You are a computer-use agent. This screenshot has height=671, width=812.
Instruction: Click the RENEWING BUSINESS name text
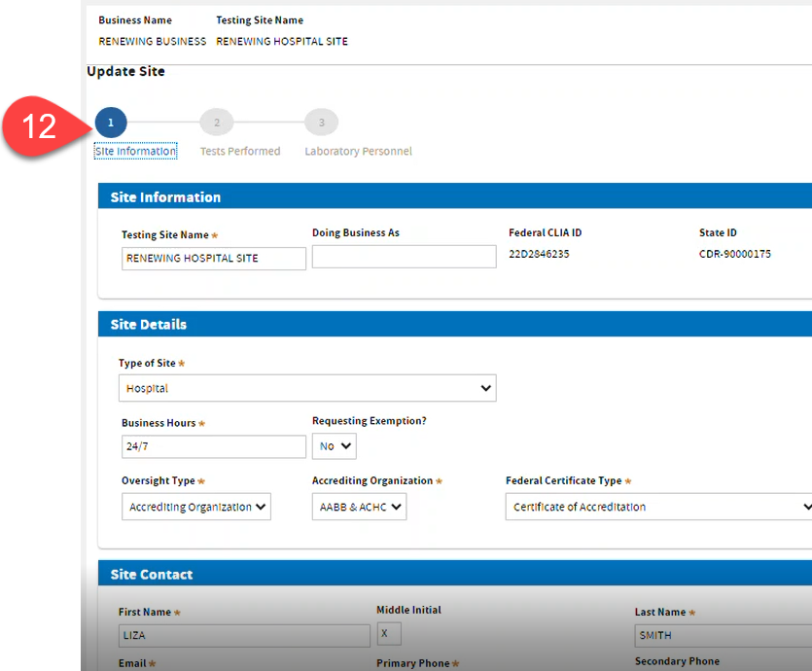pos(153,42)
